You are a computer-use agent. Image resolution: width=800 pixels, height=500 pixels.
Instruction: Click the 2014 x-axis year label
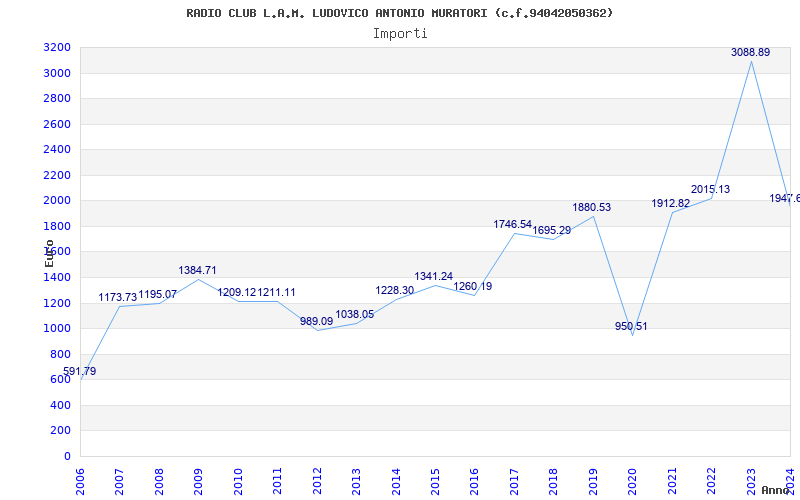tap(396, 481)
